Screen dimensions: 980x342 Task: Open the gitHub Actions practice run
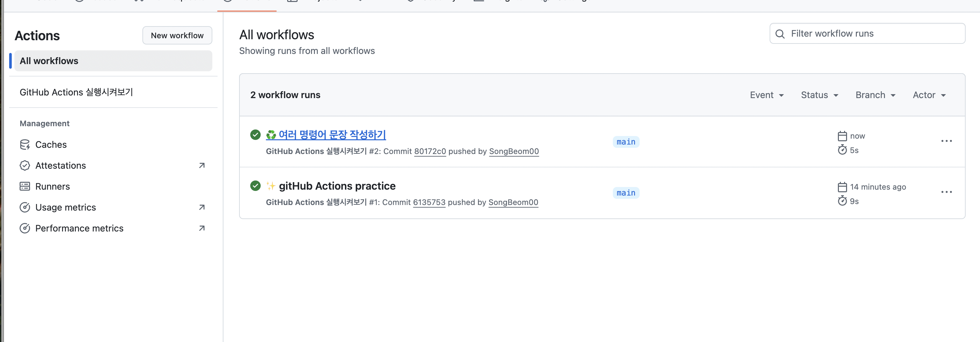click(x=337, y=186)
